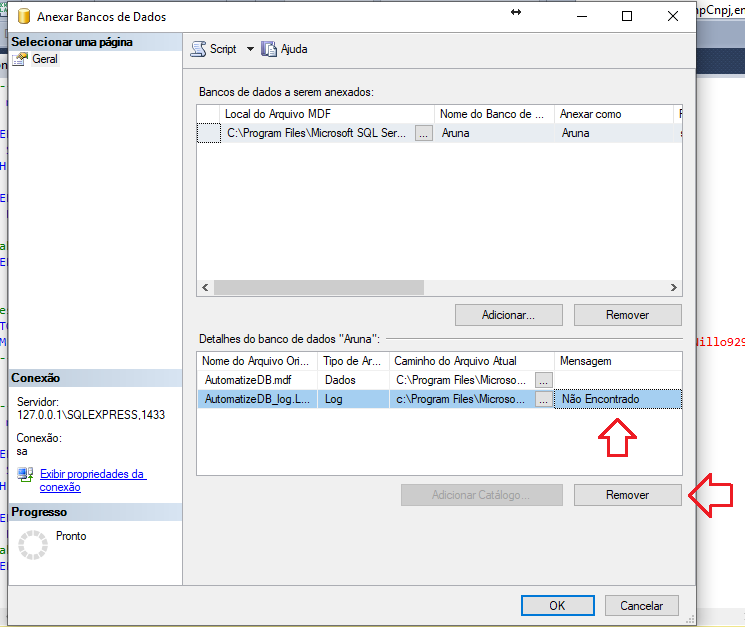Click the Script toolbar icon

(198, 49)
